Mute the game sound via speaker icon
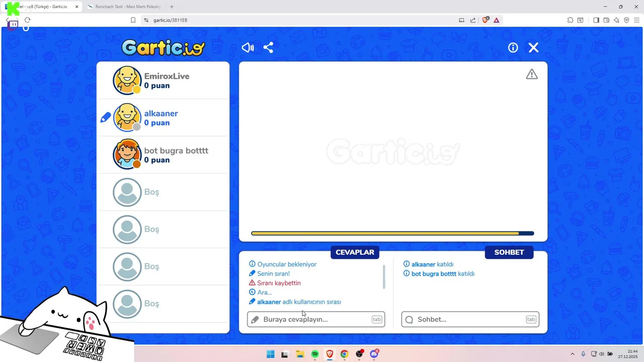This screenshot has height=362, width=644. click(248, 47)
